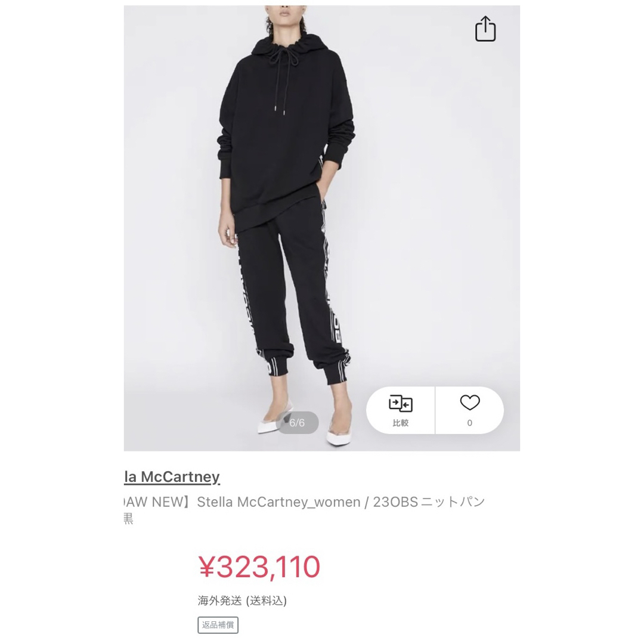Image resolution: width=644 pixels, height=644 pixels.
Task: Open the 比較 compare arrows icon
Action: [401, 404]
